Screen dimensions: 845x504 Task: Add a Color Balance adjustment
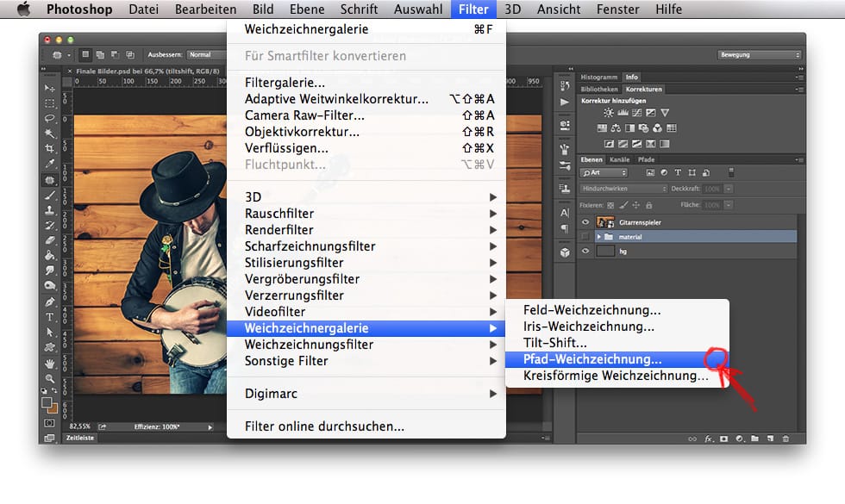(x=616, y=128)
